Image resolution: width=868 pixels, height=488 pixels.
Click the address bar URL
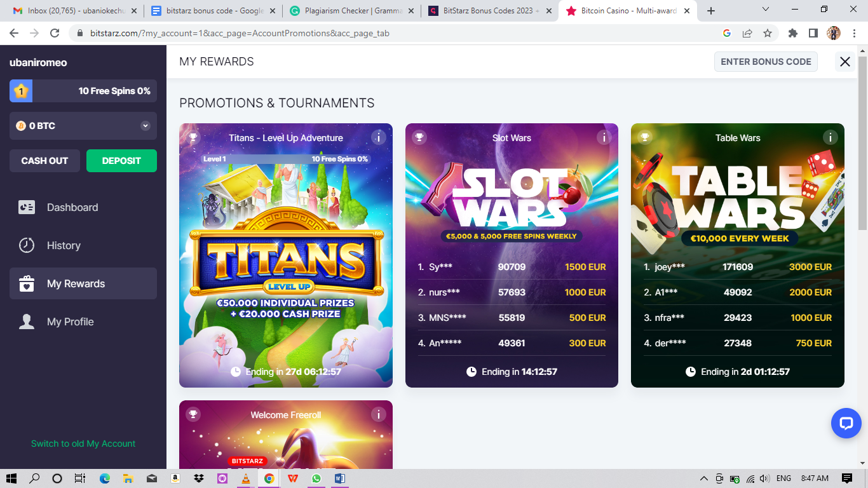[x=240, y=33]
